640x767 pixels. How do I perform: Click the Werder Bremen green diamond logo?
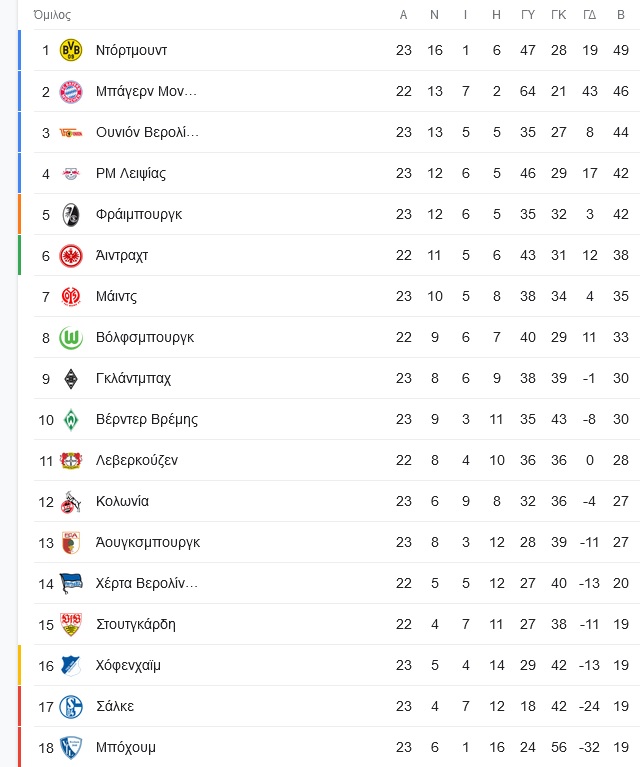pos(71,420)
